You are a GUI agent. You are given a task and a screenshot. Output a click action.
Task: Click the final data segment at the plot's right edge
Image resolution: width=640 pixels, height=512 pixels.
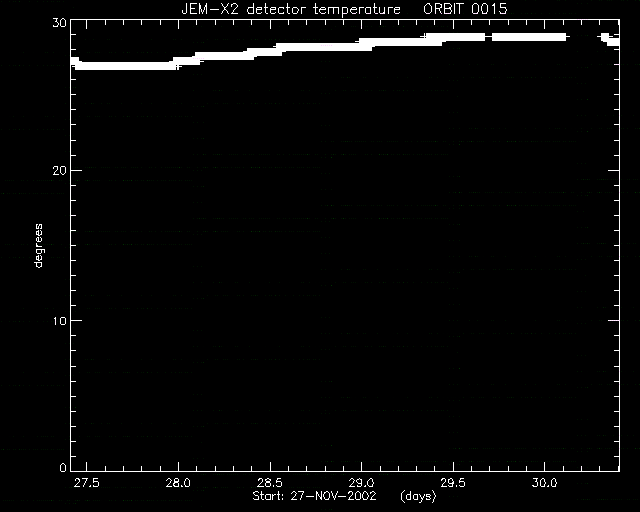[x=611, y=40]
